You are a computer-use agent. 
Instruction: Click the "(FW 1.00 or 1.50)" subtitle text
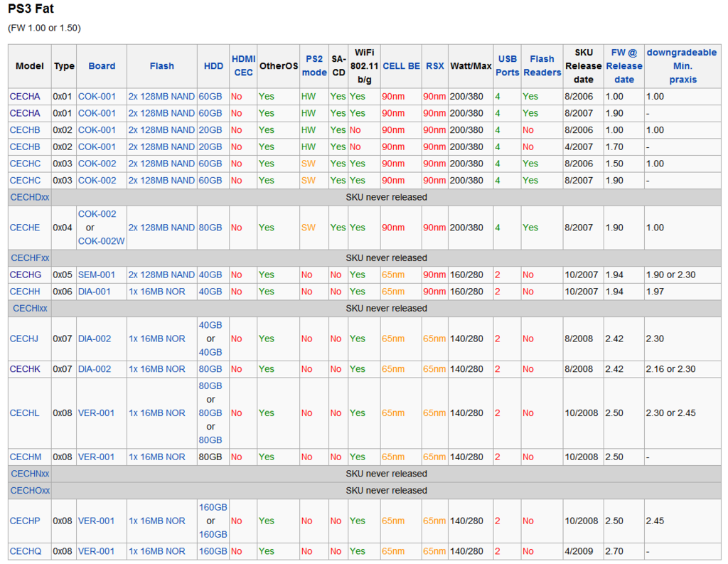point(45,28)
